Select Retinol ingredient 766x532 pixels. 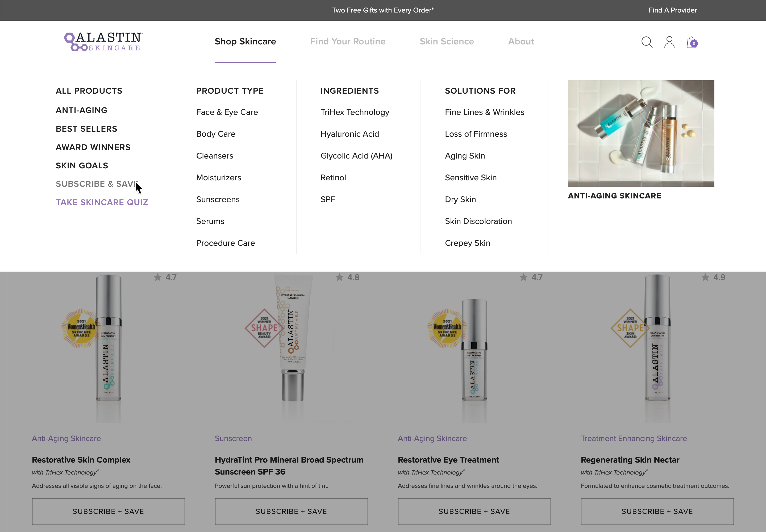pyautogui.click(x=333, y=178)
